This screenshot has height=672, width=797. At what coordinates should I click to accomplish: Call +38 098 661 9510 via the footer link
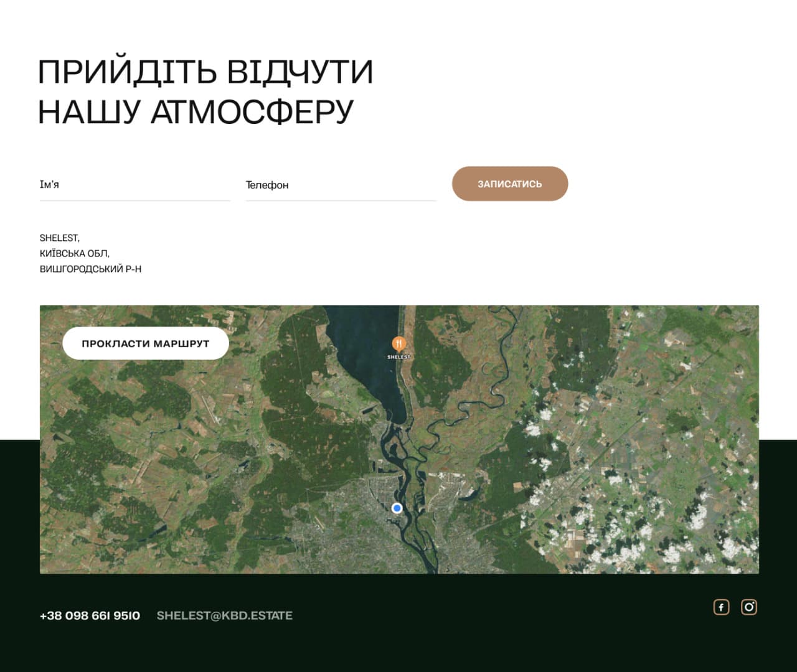click(90, 615)
